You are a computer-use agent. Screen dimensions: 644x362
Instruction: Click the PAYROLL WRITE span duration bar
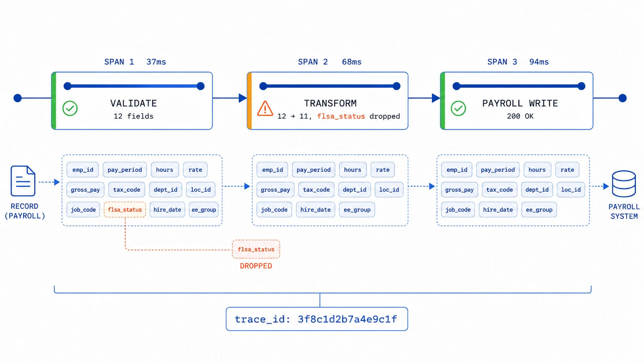[519, 86]
